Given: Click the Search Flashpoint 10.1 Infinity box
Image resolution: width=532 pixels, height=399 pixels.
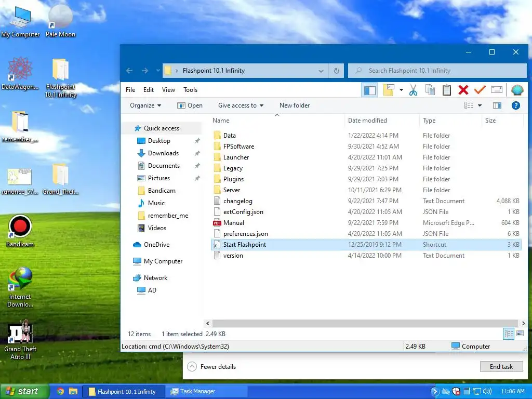Looking at the screenshot, I should (x=437, y=71).
